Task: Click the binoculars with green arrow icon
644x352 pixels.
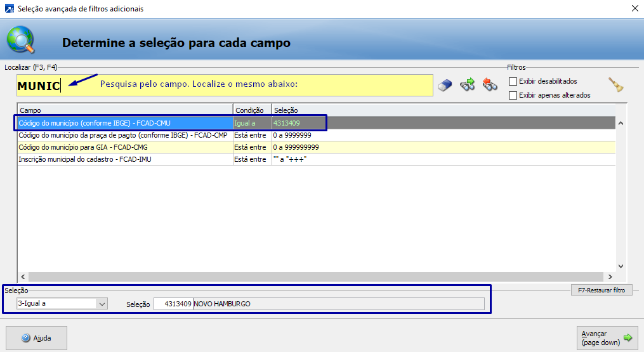Action: coord(468,84)
